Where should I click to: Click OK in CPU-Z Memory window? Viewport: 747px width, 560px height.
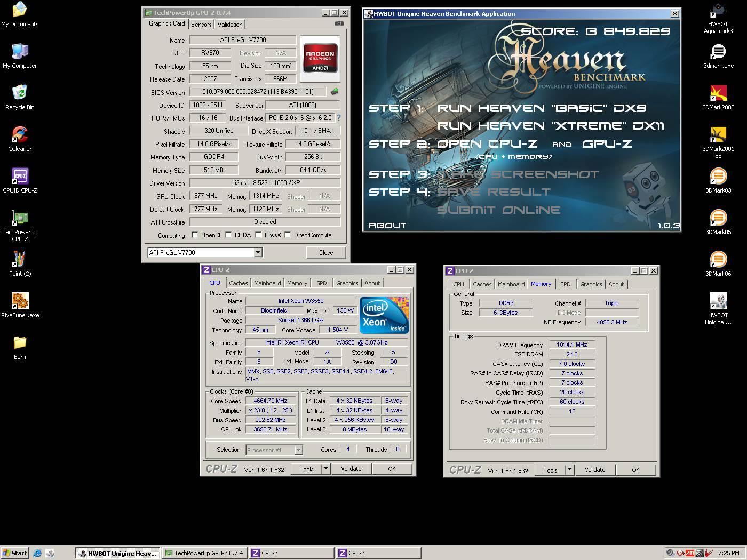click(x=635, y=470)
